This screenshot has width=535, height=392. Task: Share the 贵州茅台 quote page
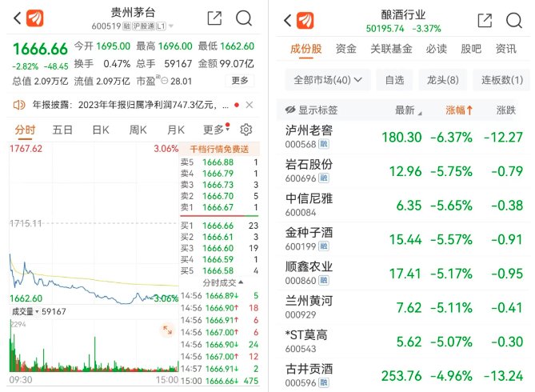(x=214, y=18)
